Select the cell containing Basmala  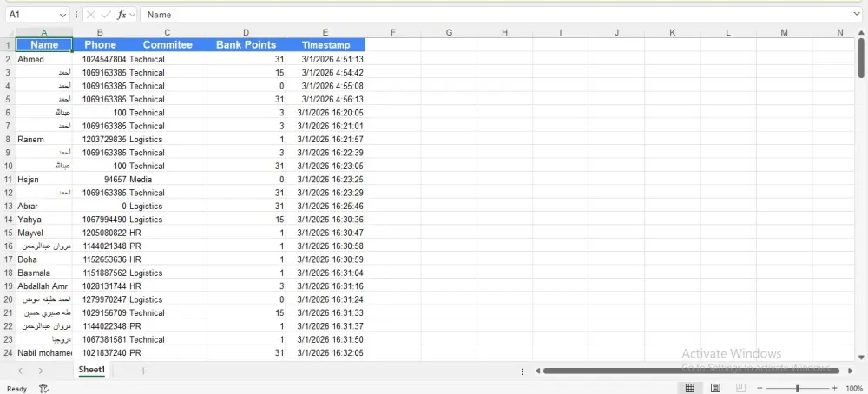44,273
